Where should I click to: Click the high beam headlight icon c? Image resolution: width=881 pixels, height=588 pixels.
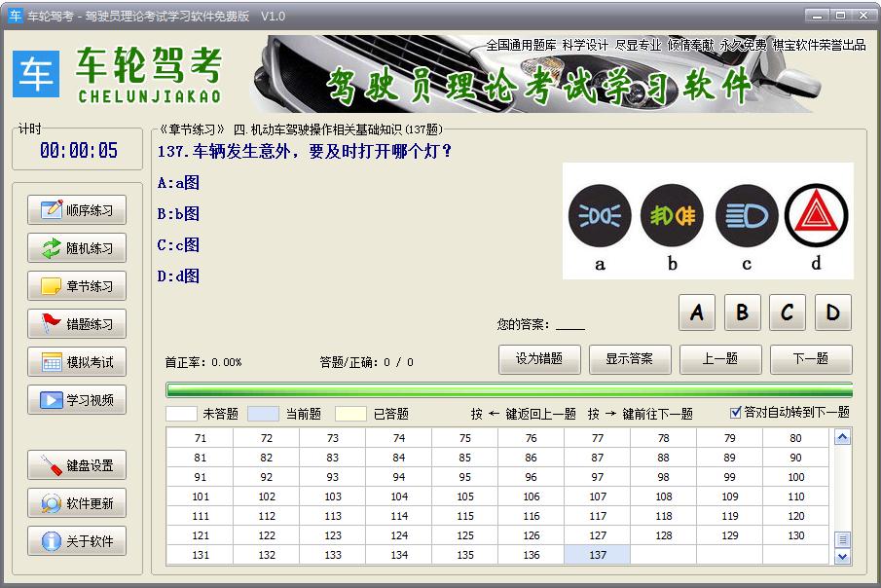coord(747,215)
